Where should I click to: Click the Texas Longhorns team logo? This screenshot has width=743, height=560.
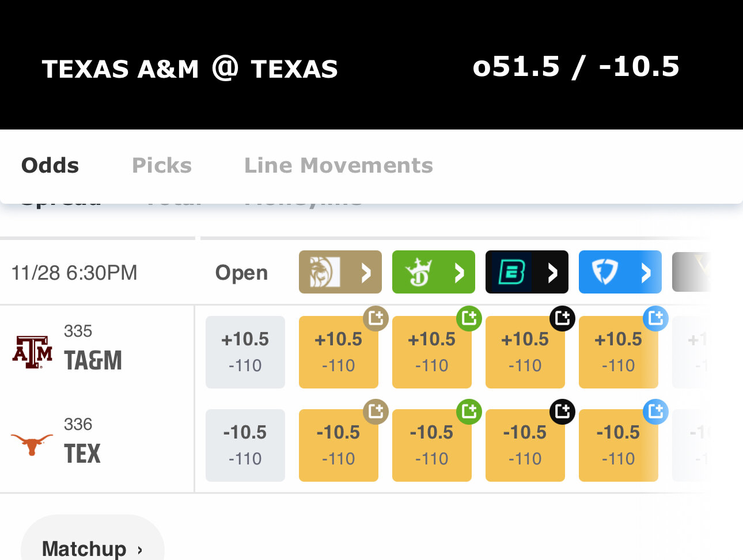click(32, 444)
